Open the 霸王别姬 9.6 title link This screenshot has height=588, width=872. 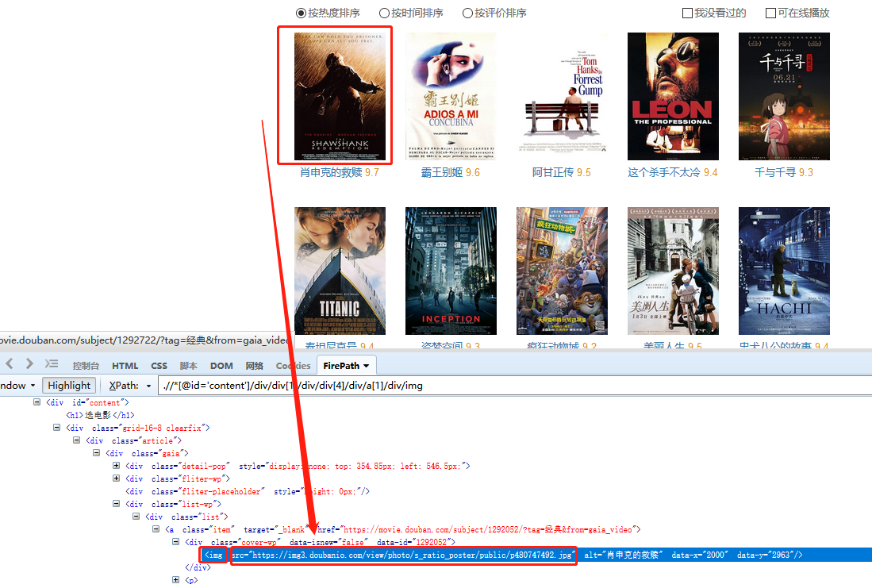point(451,172)
